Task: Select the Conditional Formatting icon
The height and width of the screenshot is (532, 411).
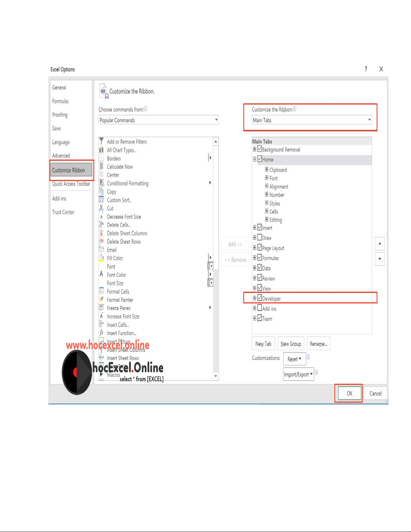Action: pos(101,183)
